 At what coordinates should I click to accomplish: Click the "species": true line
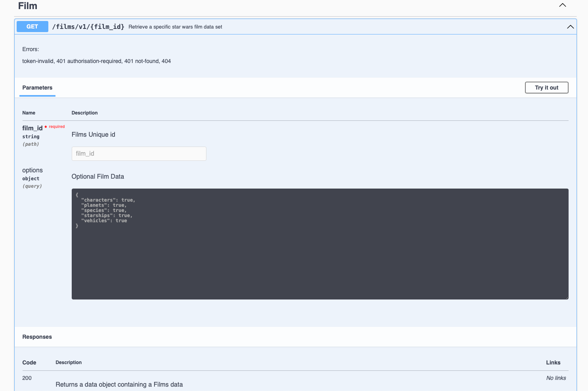pos(104,210)
